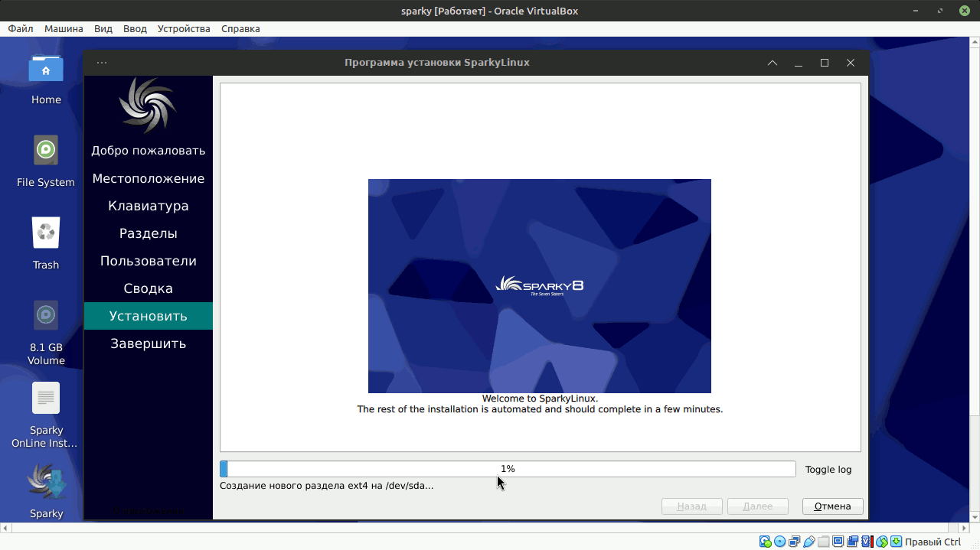Open the Вид menu

[x=103, y=29]
